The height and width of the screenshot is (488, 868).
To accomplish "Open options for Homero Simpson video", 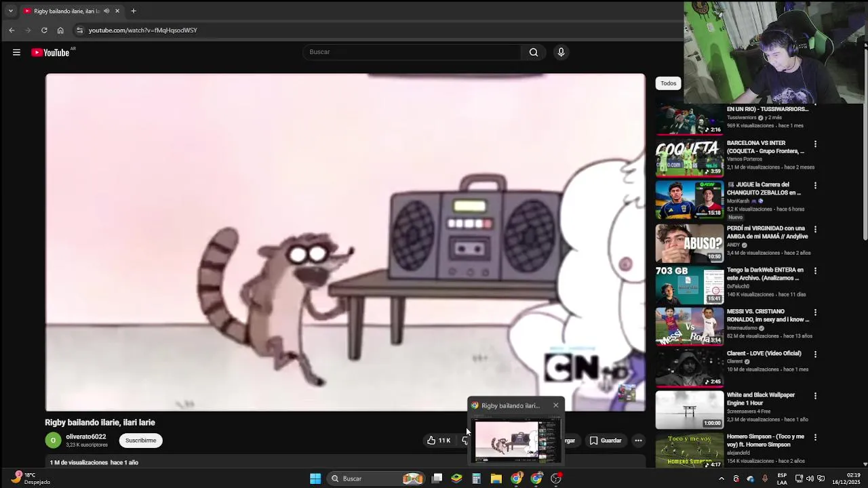I will click(815, 437).
